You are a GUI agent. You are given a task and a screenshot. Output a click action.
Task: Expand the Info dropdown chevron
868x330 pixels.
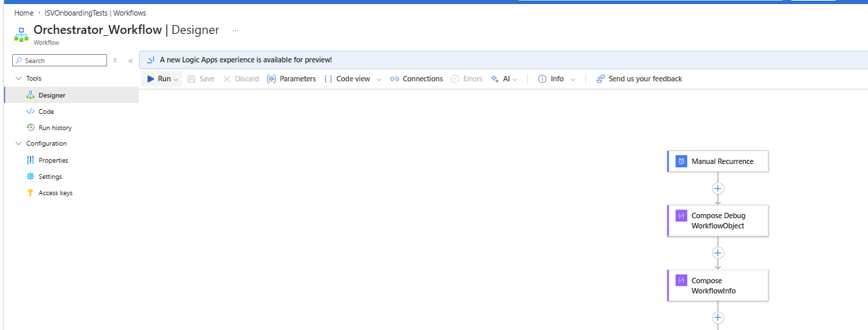(x=573, y=79)
